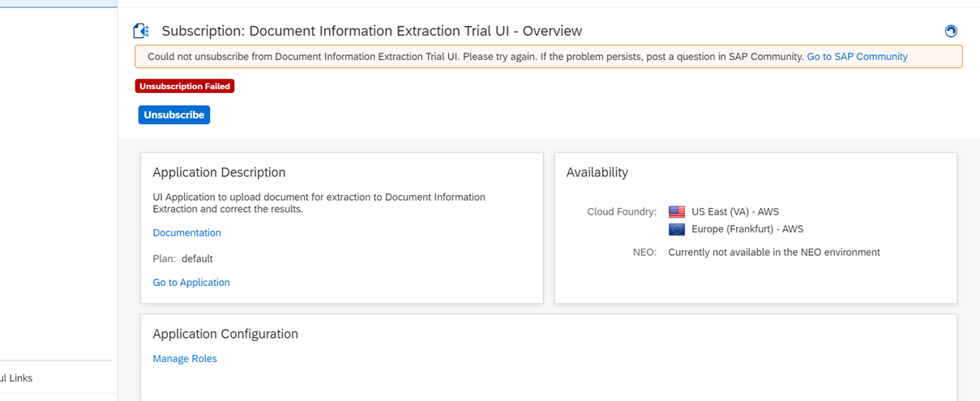Click the EU flag icon for Europe Frankfurt
This screenshot has width=980, height=401.
(677, 229)
